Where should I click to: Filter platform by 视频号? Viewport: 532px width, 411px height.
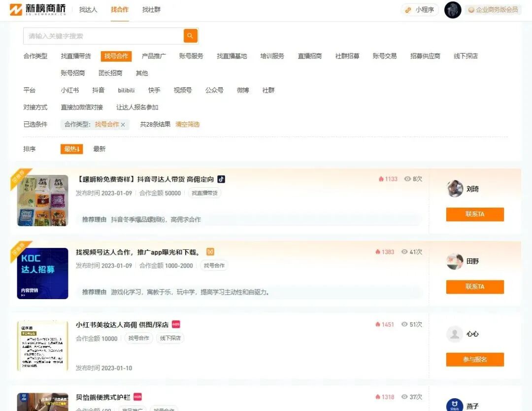[183, 90]
